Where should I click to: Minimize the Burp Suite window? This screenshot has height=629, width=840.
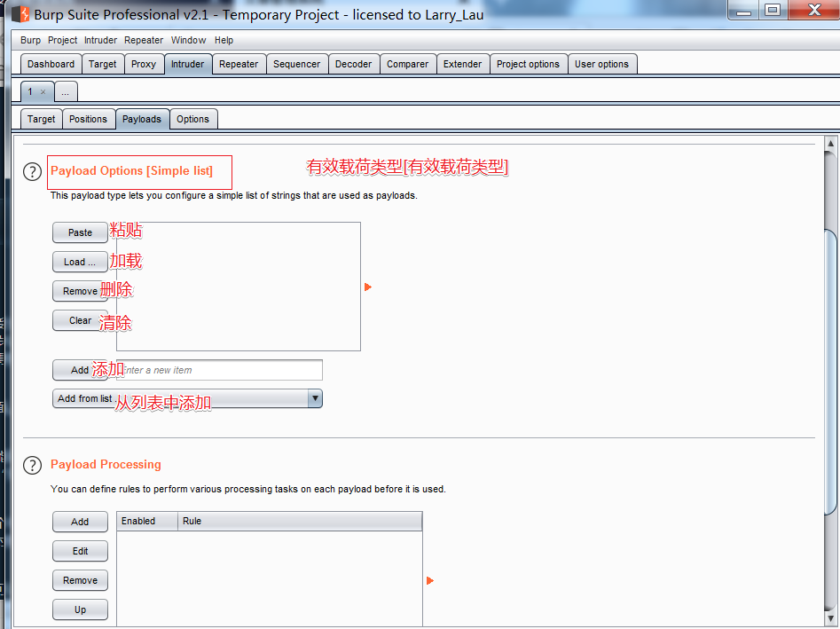pos(743,11)
